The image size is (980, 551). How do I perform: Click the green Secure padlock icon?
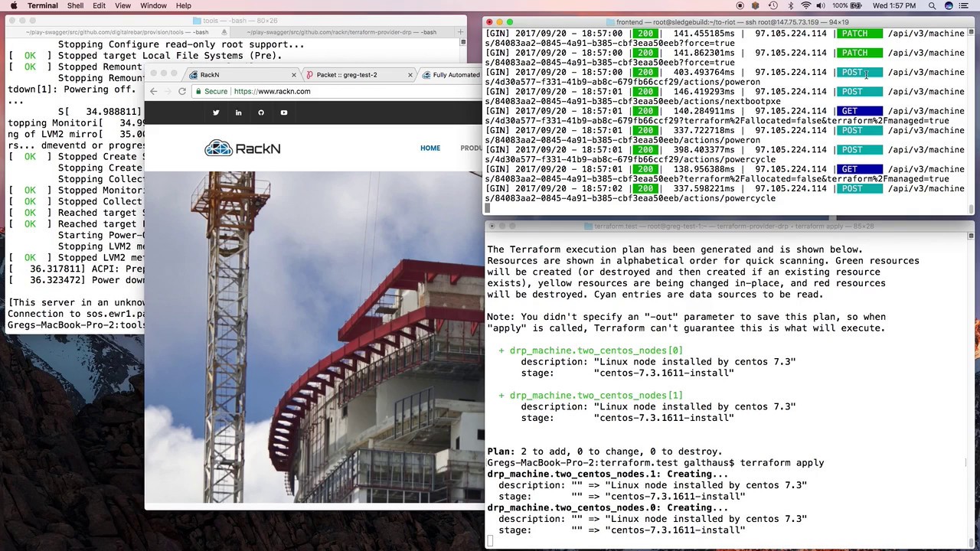tap(198, 91)
